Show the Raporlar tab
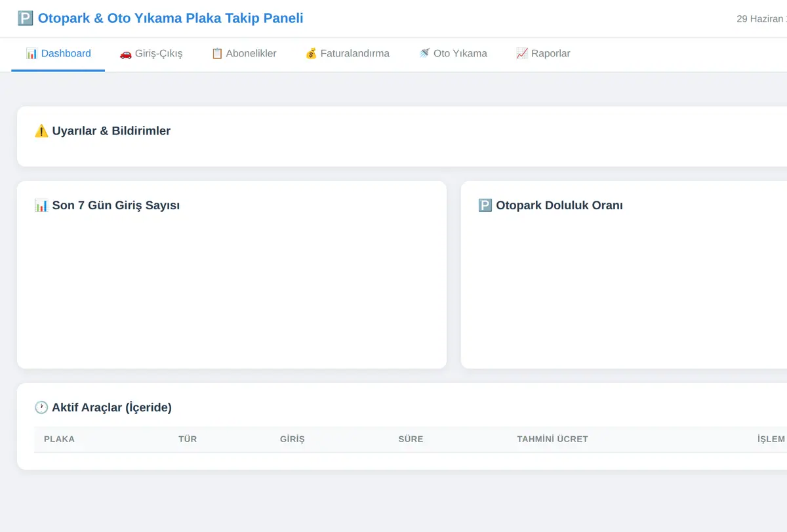 (543, 54)
